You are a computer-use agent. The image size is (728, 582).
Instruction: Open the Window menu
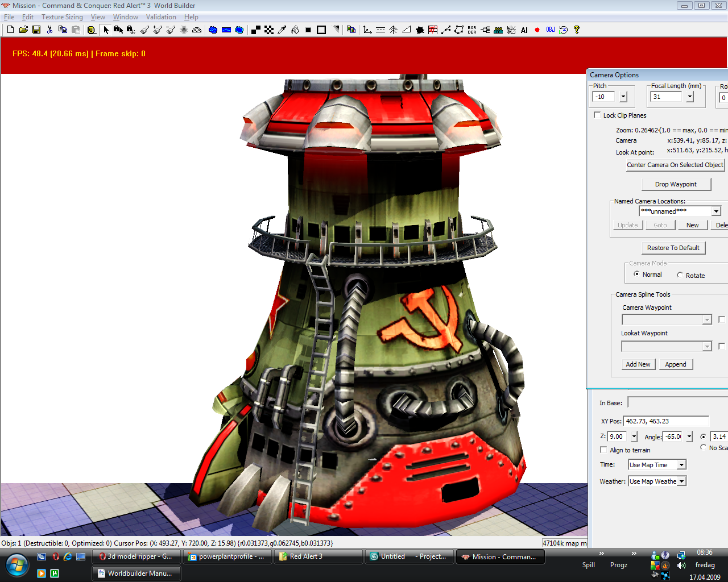(x=125, y=17)
